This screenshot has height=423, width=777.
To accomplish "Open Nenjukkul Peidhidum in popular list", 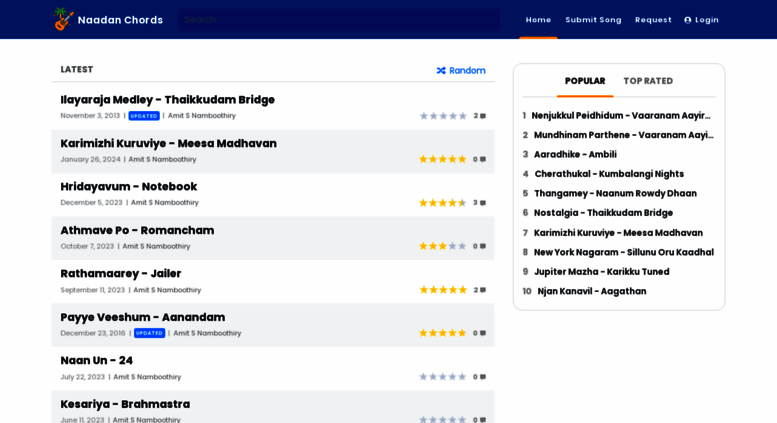I will coord(621,116).
